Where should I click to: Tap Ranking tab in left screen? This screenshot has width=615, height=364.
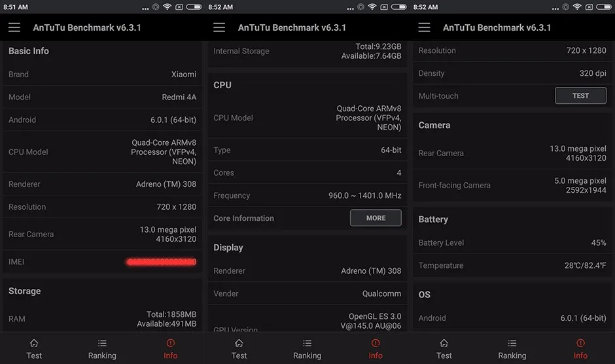click(x=102, y=349)
